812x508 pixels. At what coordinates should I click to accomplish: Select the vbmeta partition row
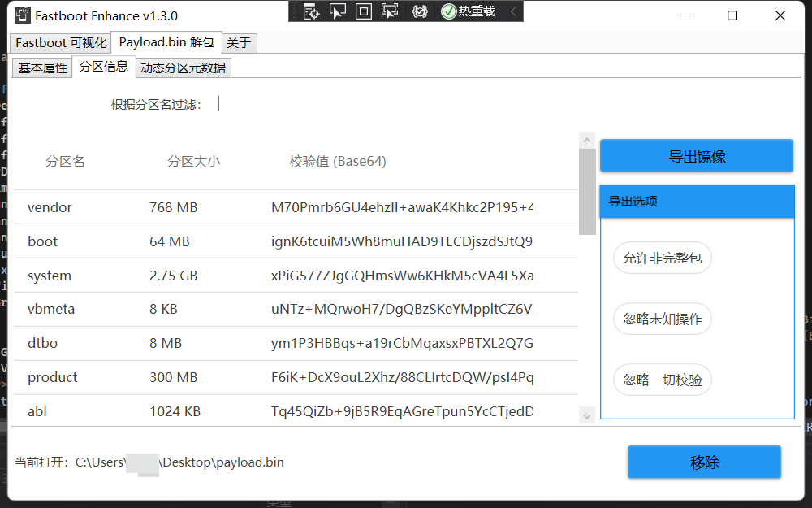296,310
